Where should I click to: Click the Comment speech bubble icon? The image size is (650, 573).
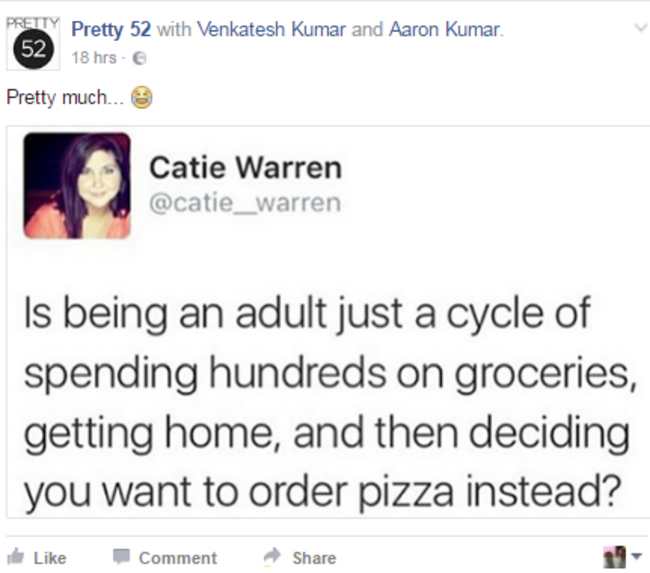(x=121, y=556)
